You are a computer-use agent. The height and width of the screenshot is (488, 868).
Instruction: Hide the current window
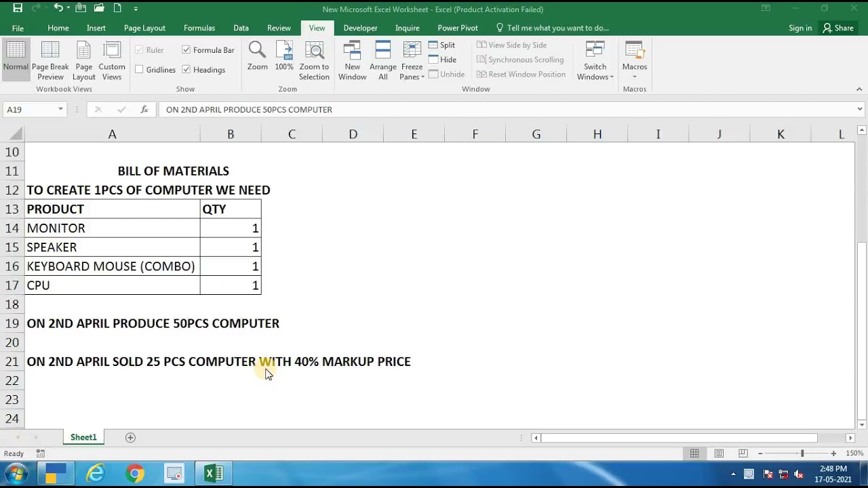point(442,60)
